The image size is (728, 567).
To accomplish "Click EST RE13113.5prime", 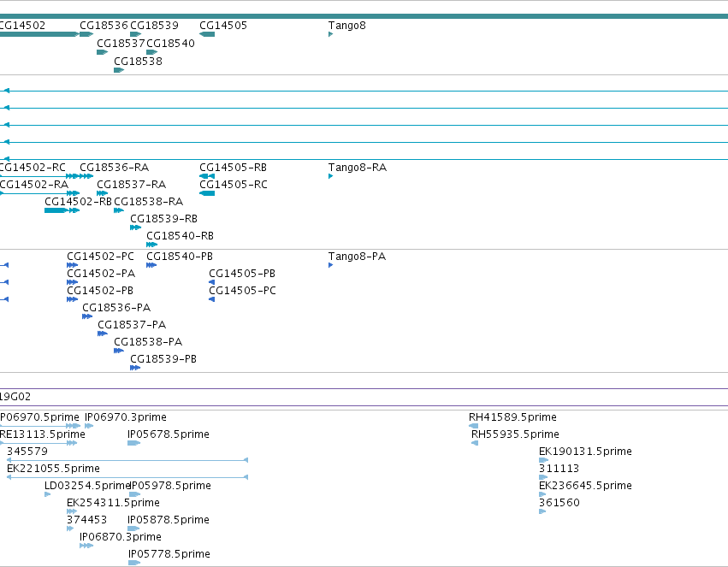I will [x=43, y=434].
